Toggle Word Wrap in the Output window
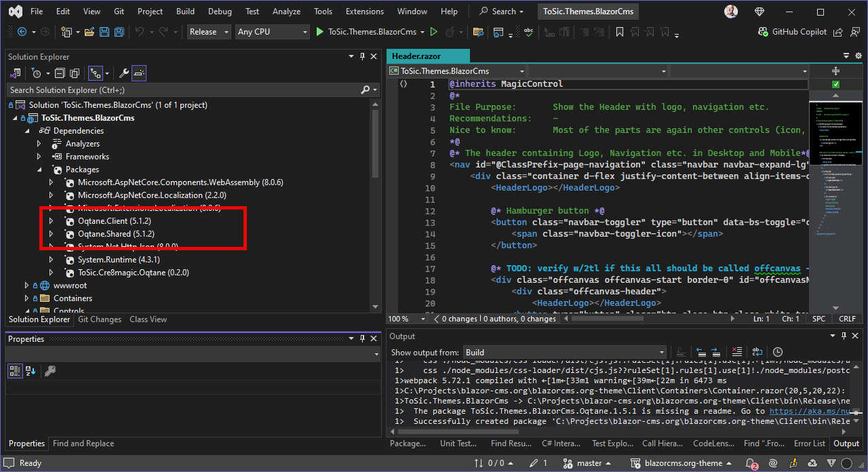 tap(757, 352)
